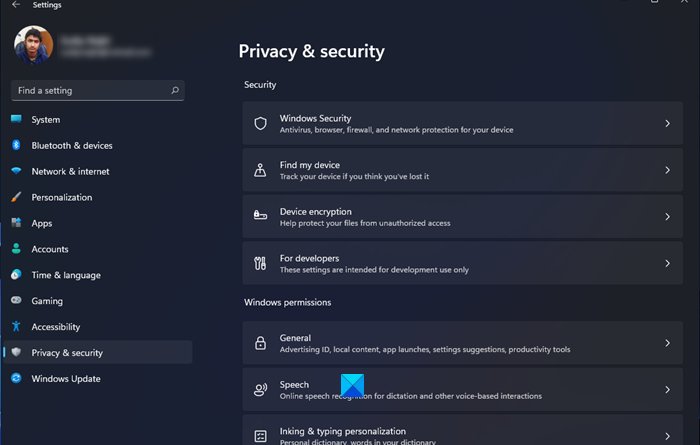Click the Windows Update sync icon
The image size is (700, 445).
[16, 378]
